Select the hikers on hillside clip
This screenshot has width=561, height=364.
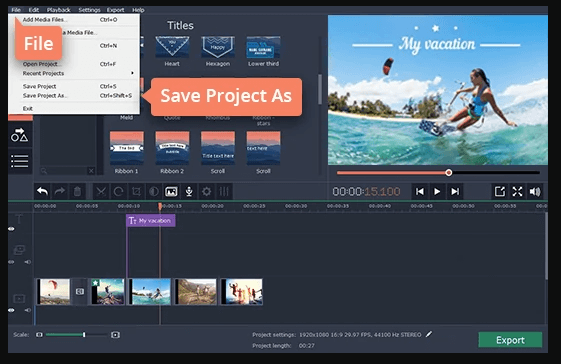195,292
